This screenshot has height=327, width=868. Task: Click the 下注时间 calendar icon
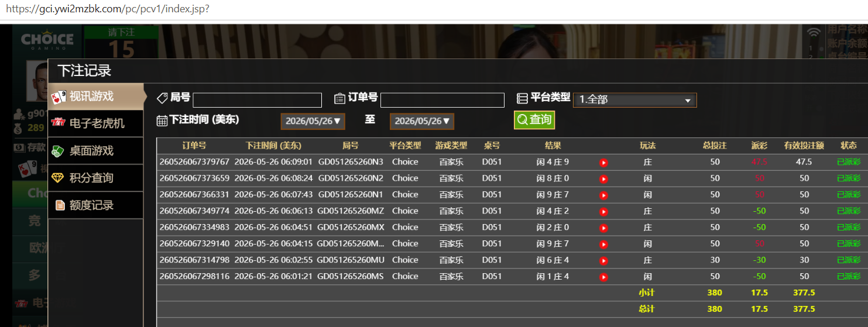[x=162, y=121]
